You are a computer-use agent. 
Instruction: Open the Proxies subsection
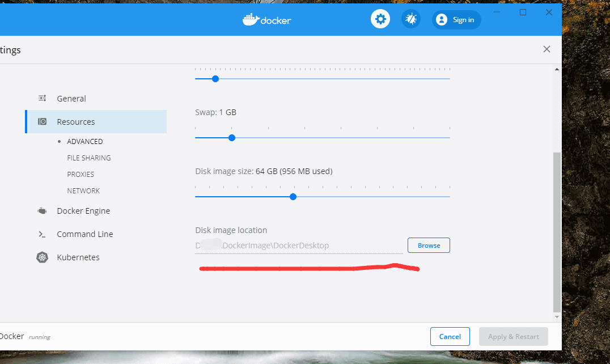[x=81, y=175]
